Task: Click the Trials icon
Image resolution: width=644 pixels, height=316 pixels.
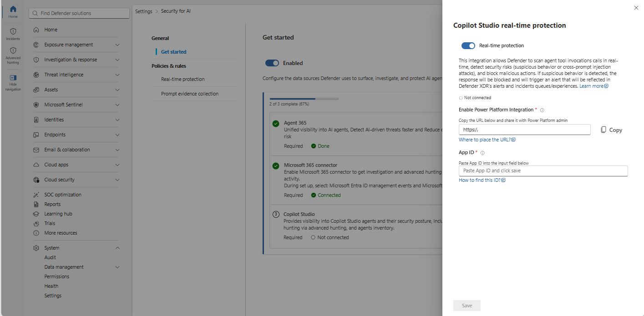Action: point(36,223)
